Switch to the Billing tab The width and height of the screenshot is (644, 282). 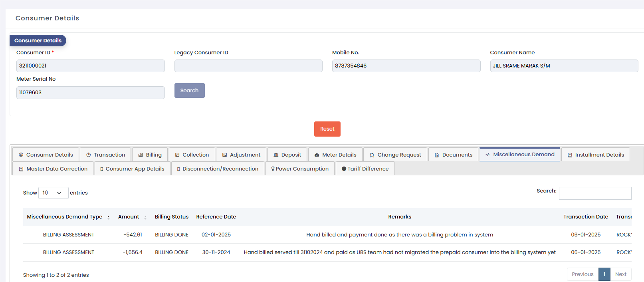click(150, 155)
